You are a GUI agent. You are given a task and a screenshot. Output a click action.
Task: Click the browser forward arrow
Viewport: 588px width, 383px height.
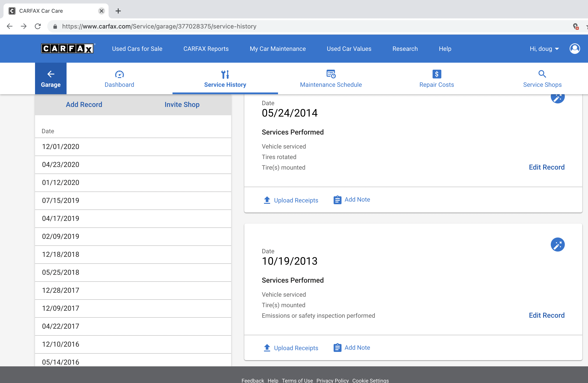(x=24, y=26)
